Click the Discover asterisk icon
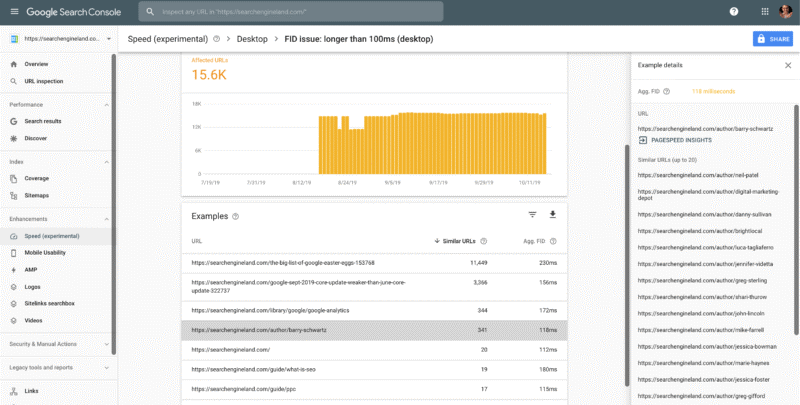800x405 pixels. 14,138
